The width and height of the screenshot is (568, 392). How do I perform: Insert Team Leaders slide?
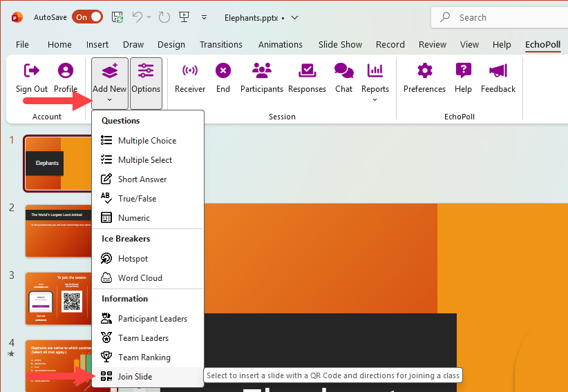coord(148,337)
